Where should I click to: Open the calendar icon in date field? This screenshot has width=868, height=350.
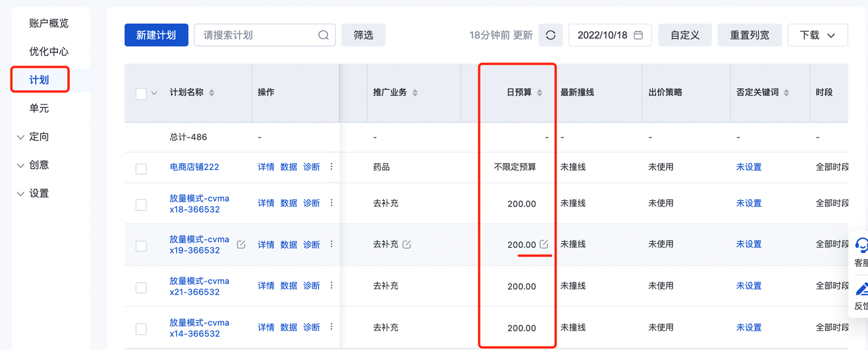(638, 35)
